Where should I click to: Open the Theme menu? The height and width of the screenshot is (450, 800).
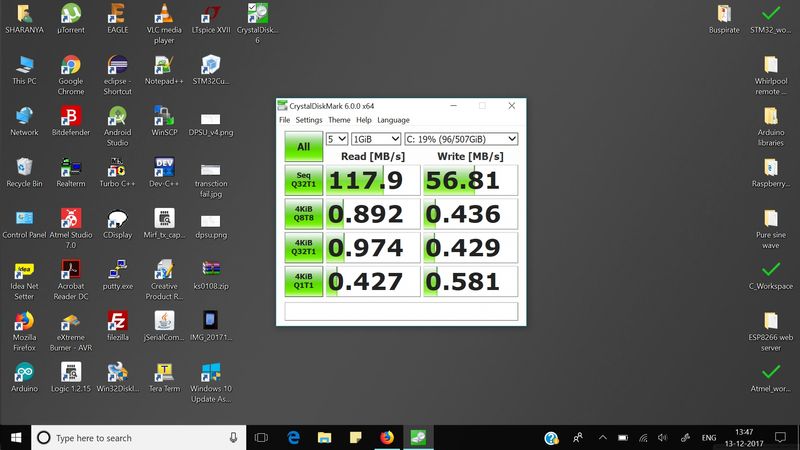[339, 120]
